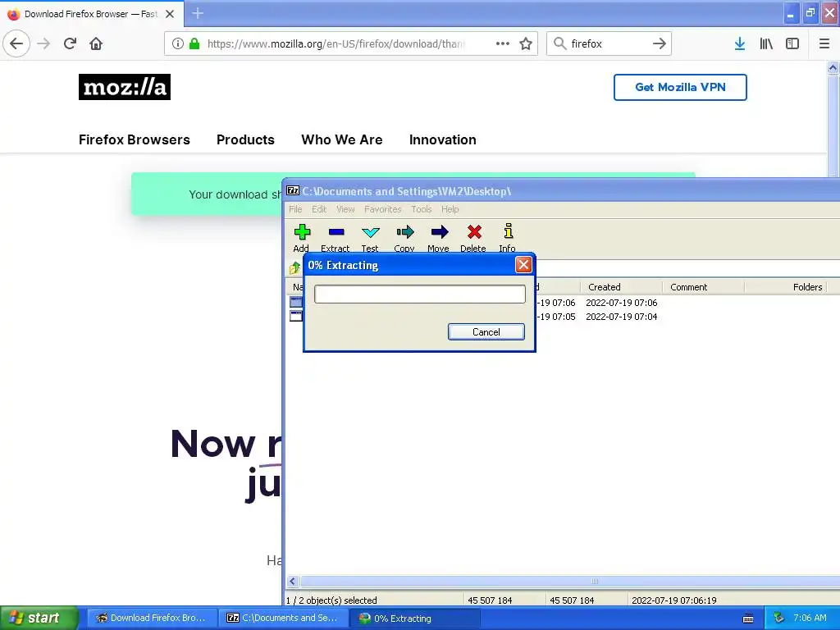Open the Firefox home page icon
840x630 pixels.
[96, 43]
